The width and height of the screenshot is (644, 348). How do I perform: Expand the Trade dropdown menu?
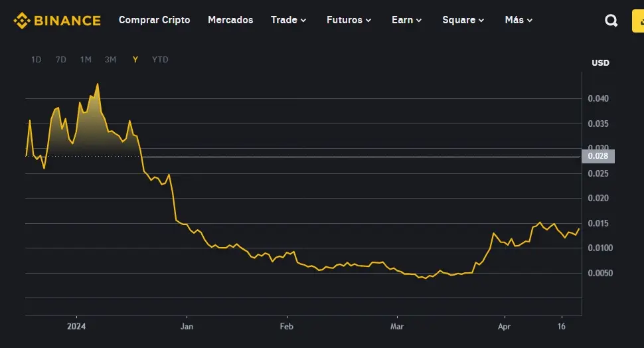tap(288, 20)
